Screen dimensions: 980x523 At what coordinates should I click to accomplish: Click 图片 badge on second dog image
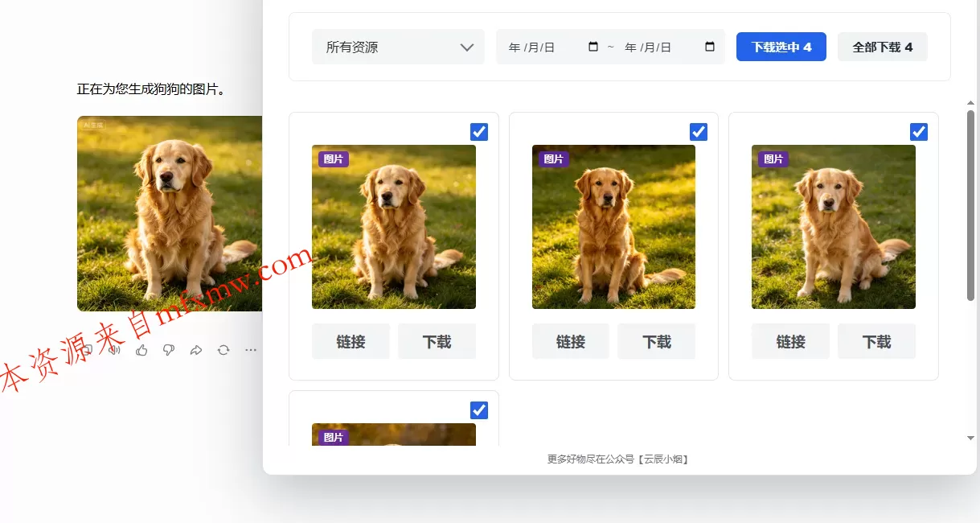(554, 159)
